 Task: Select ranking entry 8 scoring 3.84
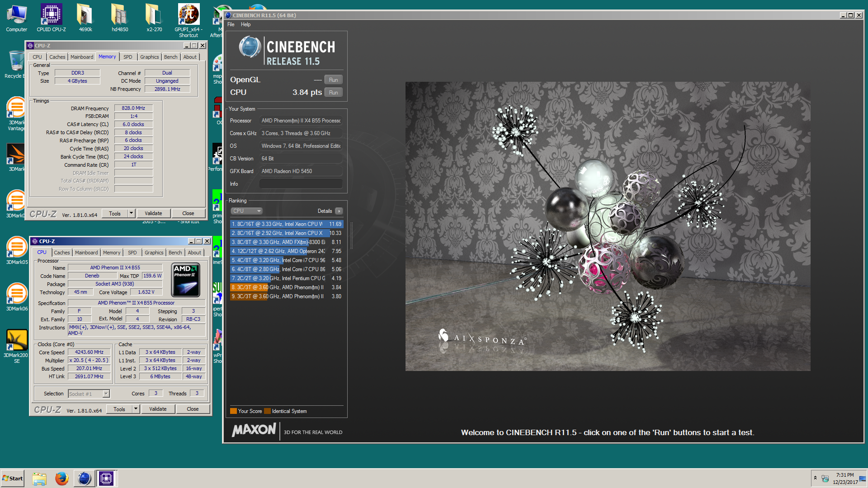tap(287, 287)
